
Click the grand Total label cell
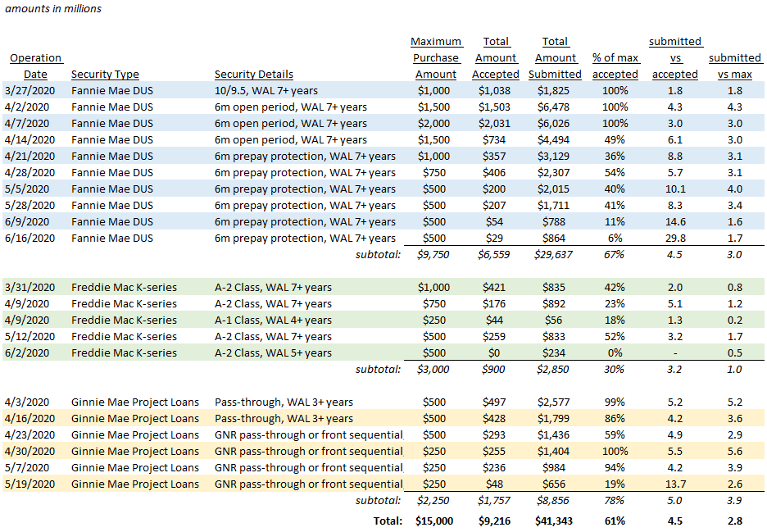pyautogui.click(x=384, y=521)
